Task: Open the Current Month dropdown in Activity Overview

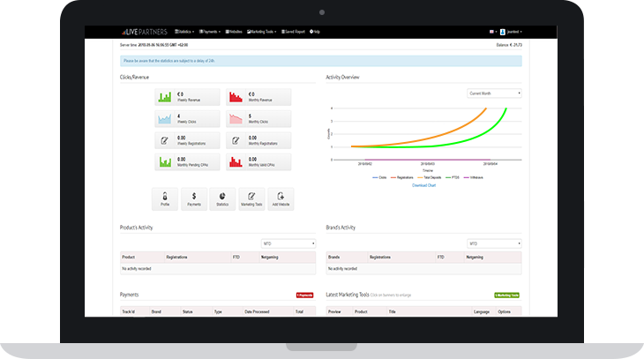Action: point(494,93)
